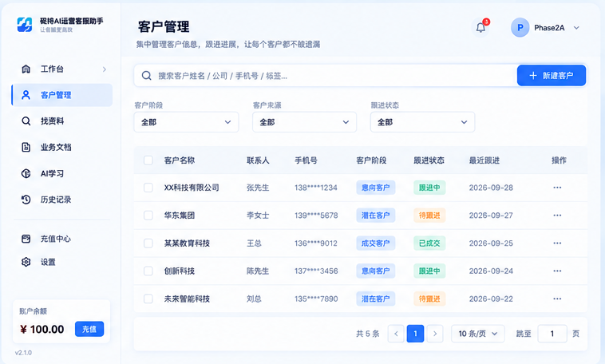Open the 客户来源 filter dropdown

pyautogui.click(x=304, y=122)
